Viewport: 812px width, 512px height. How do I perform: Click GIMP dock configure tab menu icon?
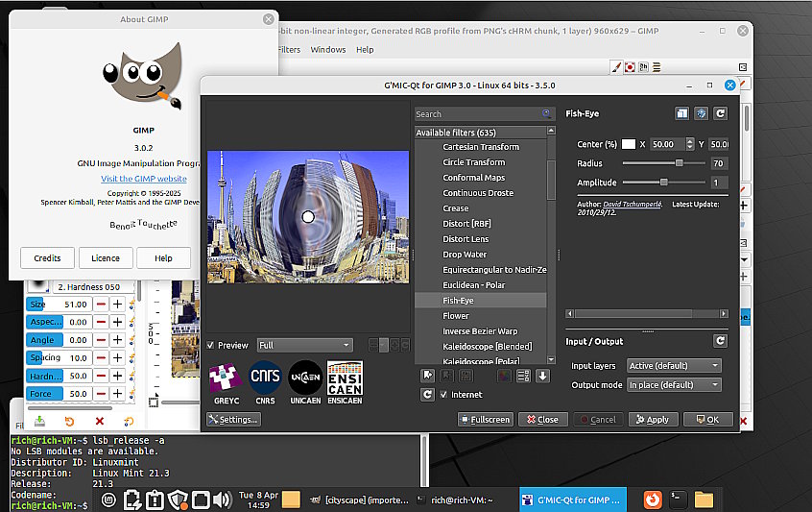[743, 67]
